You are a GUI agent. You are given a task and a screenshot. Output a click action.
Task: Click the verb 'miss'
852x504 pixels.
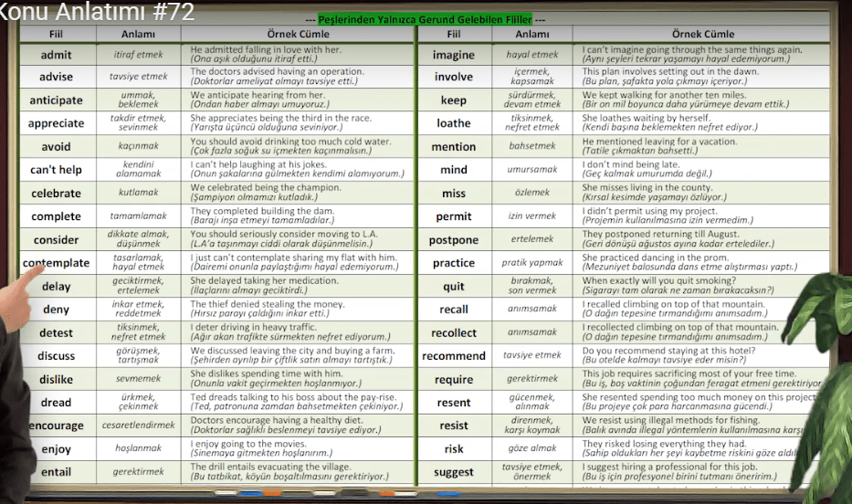[x=454, y=194]
